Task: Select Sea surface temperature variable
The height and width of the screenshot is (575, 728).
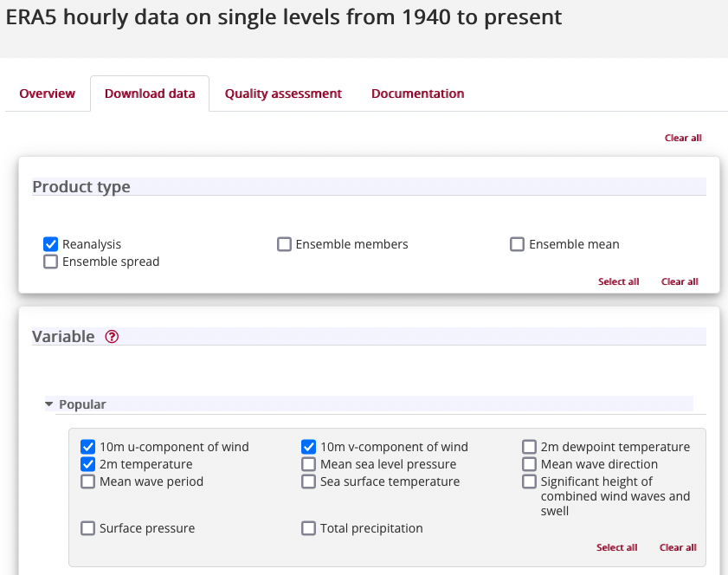Action: tap(308, 481)
